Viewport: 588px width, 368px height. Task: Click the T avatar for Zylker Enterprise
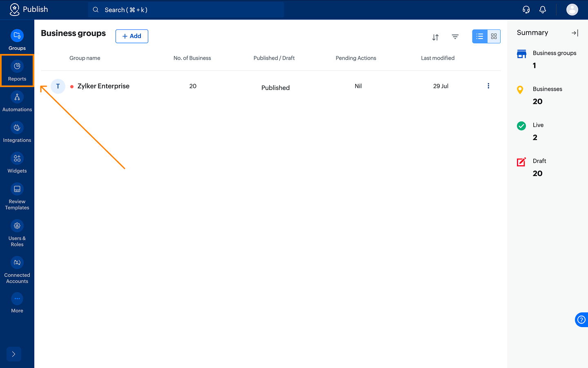[x=58, y=86]
